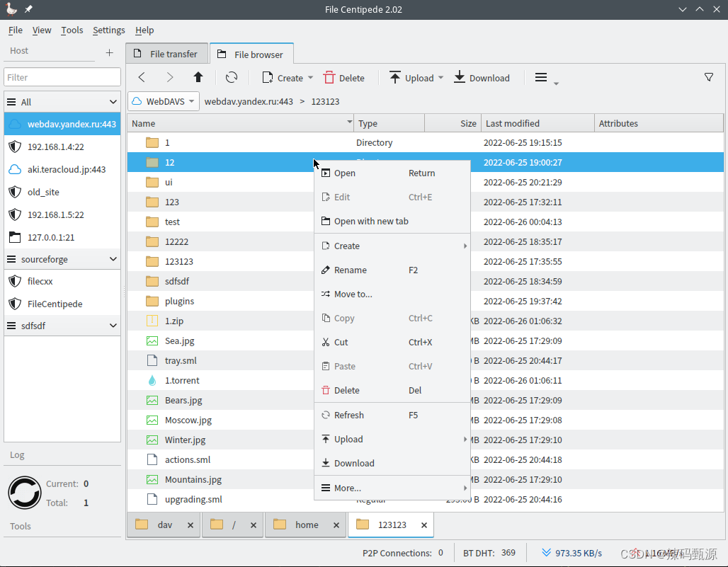Go up to the parent directory
The width and height of the screenshot is (728, 567).
[198, 77]
